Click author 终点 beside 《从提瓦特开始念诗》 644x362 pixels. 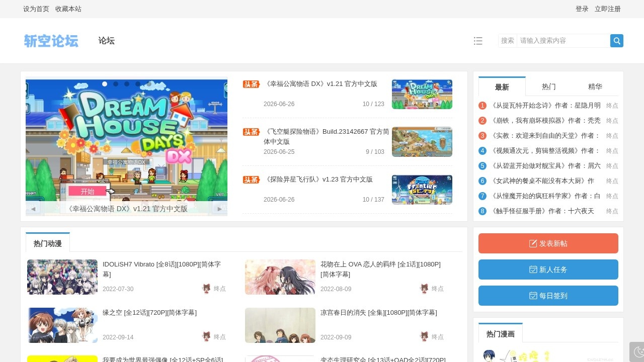point(612,106)
